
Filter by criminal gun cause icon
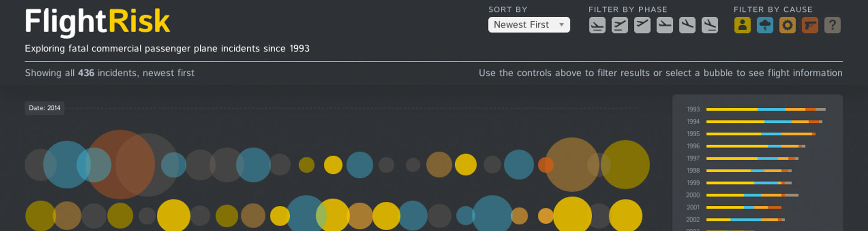pos(810,25)
